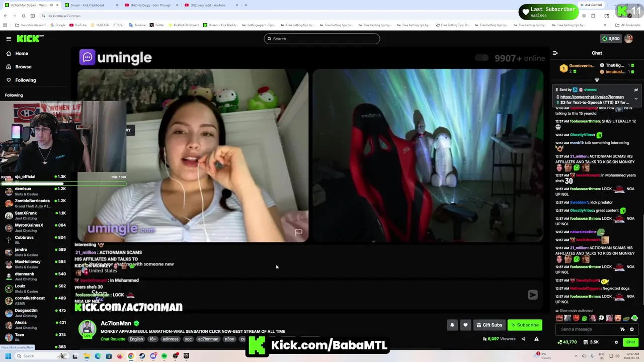Image resolution: width=644 pixels, height=362 pixels.
Task: Open emote picker in chat input
Action: [632, 329]
